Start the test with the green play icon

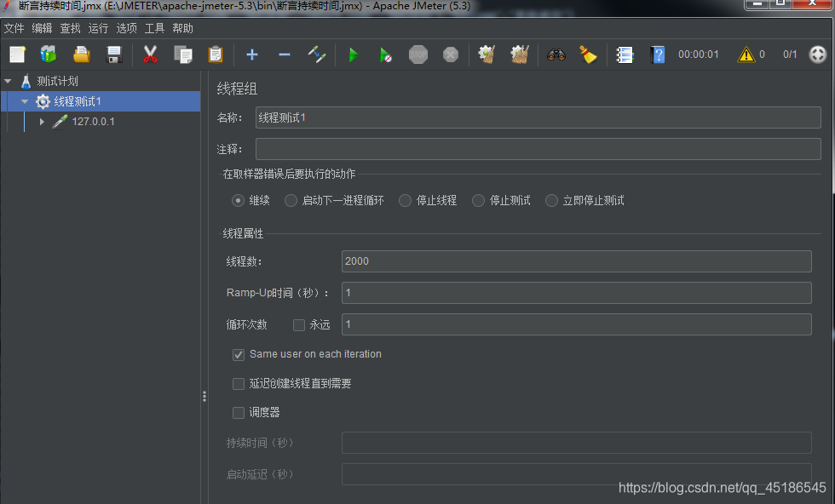[x=354, y=54]
